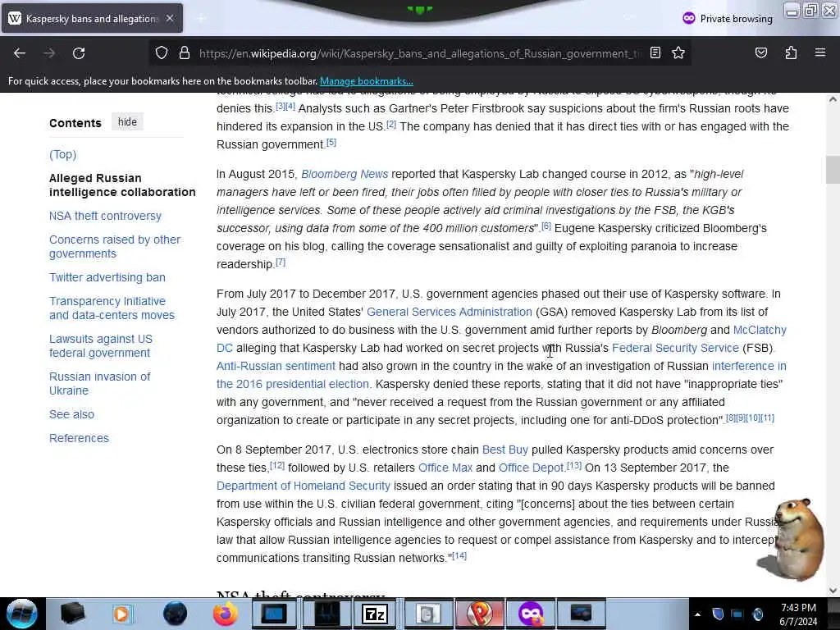Save page to Pocket
This screenshot has width=840, height=630.
pos(760,52)
